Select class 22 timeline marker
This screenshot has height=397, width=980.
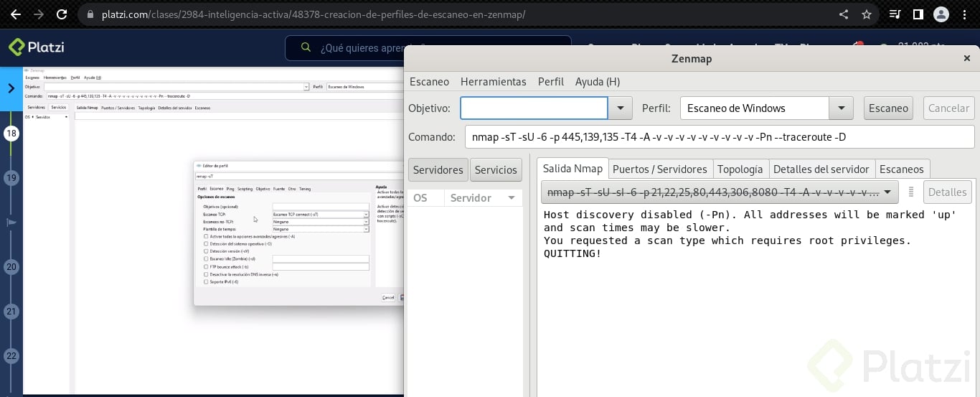pyautogui.click(x=11, y=355)
